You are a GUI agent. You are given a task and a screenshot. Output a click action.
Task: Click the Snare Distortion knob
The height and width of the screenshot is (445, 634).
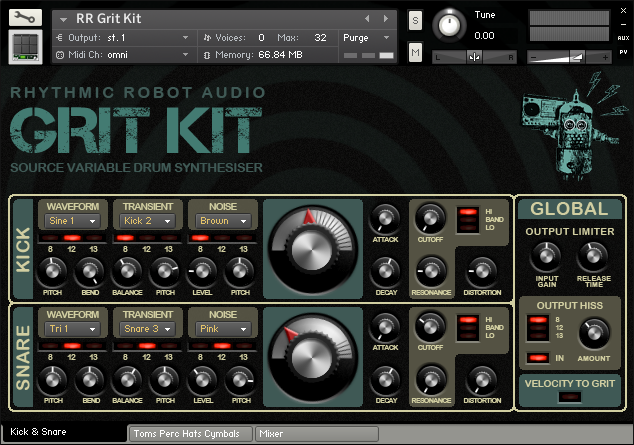tap(482, 380)
